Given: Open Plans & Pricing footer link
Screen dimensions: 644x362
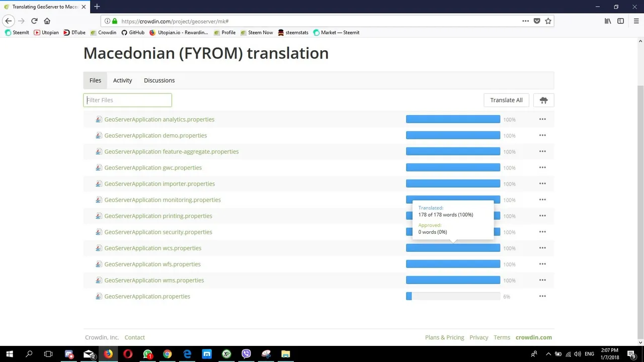Looking at the screenshot, I should point(445,337).
